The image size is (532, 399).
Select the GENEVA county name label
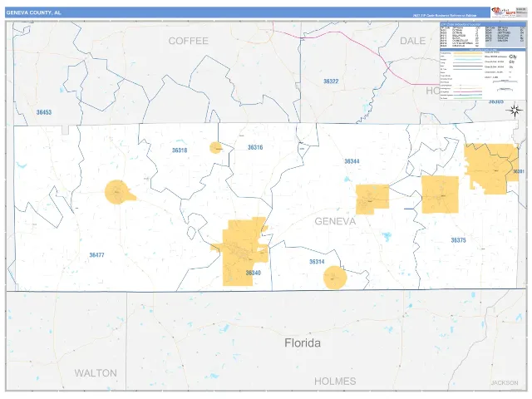tap(335, 222)
